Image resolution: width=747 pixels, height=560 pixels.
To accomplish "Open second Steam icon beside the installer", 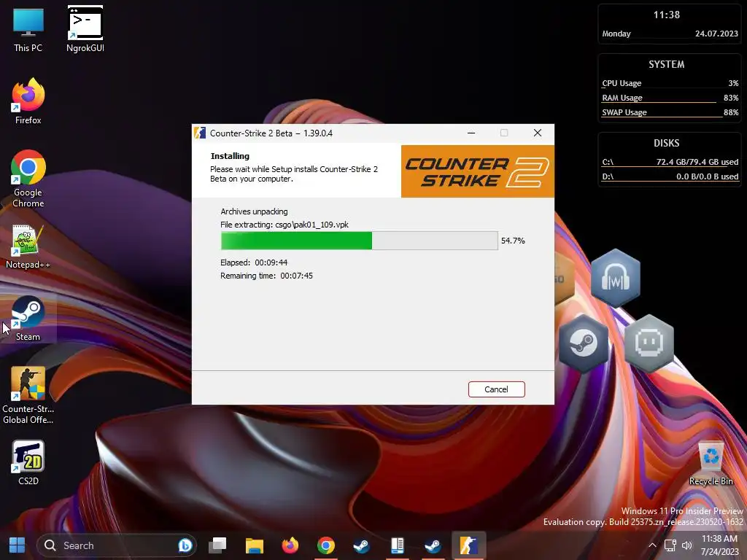I will [x=433, y=545].
